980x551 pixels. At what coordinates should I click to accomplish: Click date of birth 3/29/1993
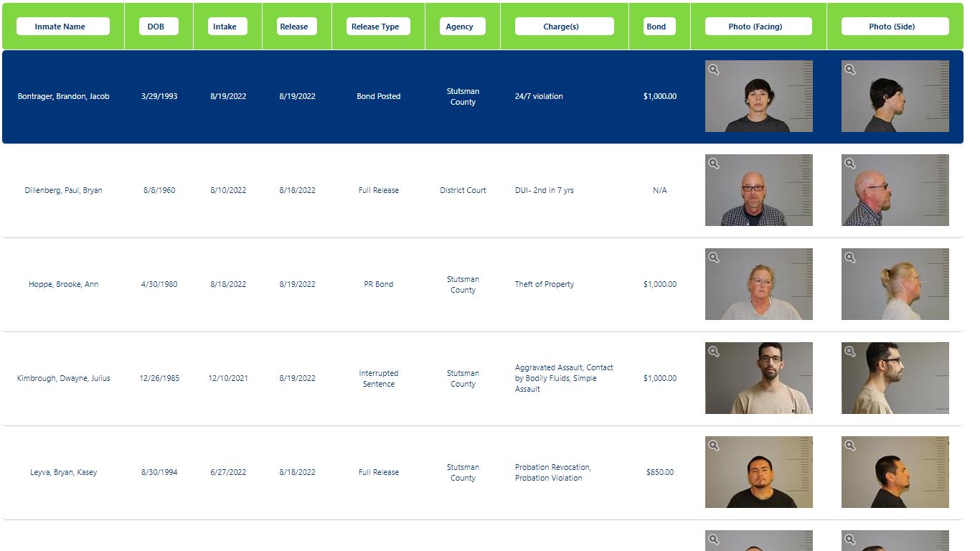(159, 96)
